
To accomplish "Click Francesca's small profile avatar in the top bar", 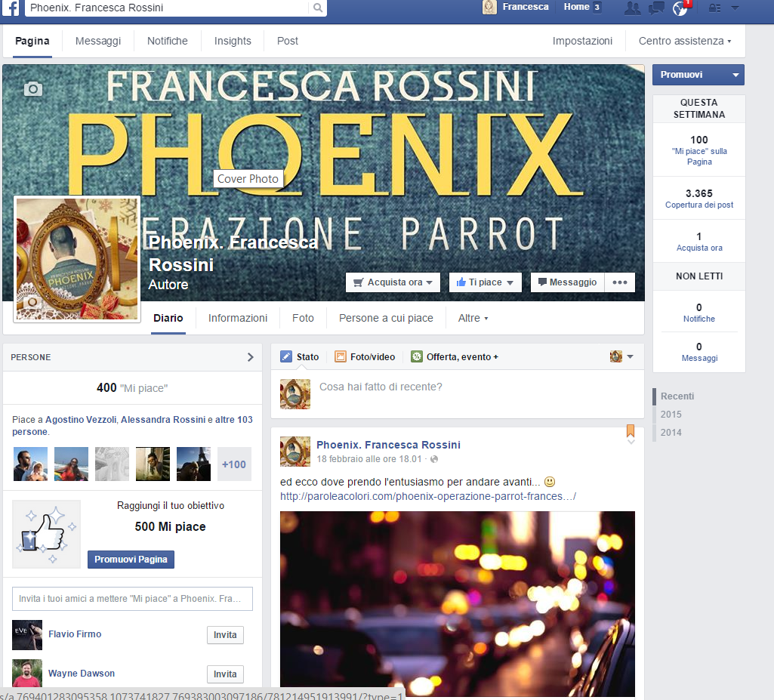I will (489, 7).
